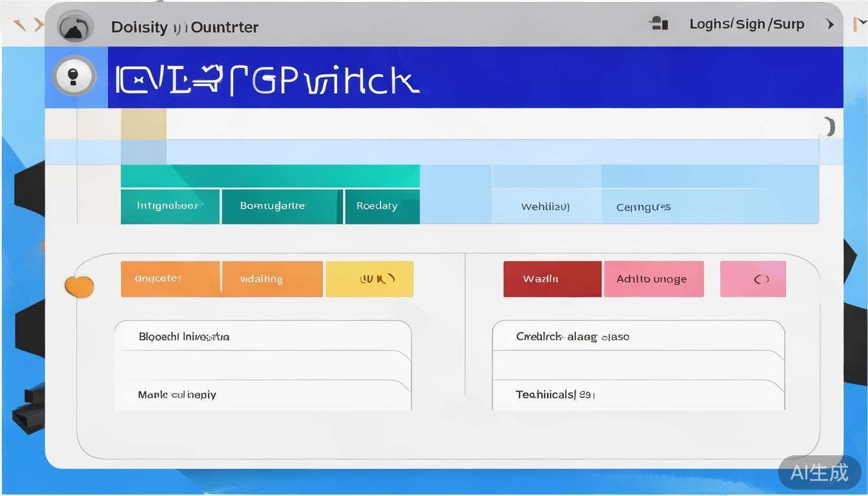Pick the beige color swatch below the banner

pyautogui.click(x=143, y=124)
